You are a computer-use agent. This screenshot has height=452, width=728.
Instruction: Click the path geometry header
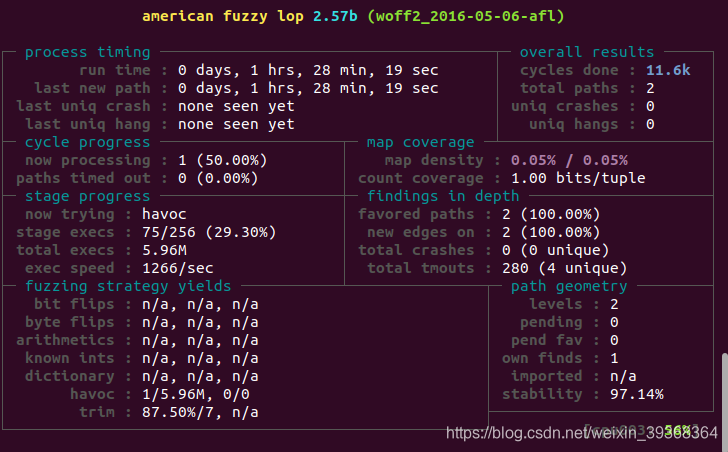569,287
